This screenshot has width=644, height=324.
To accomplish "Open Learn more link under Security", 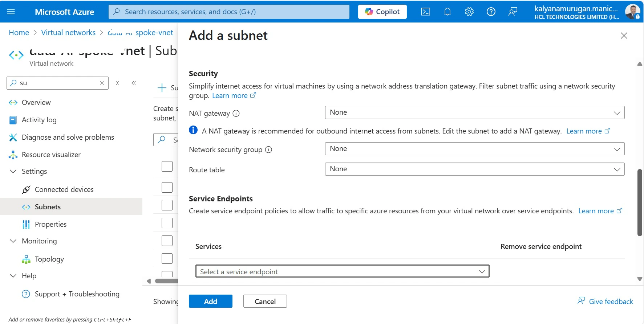I will [x=234, y=95].
